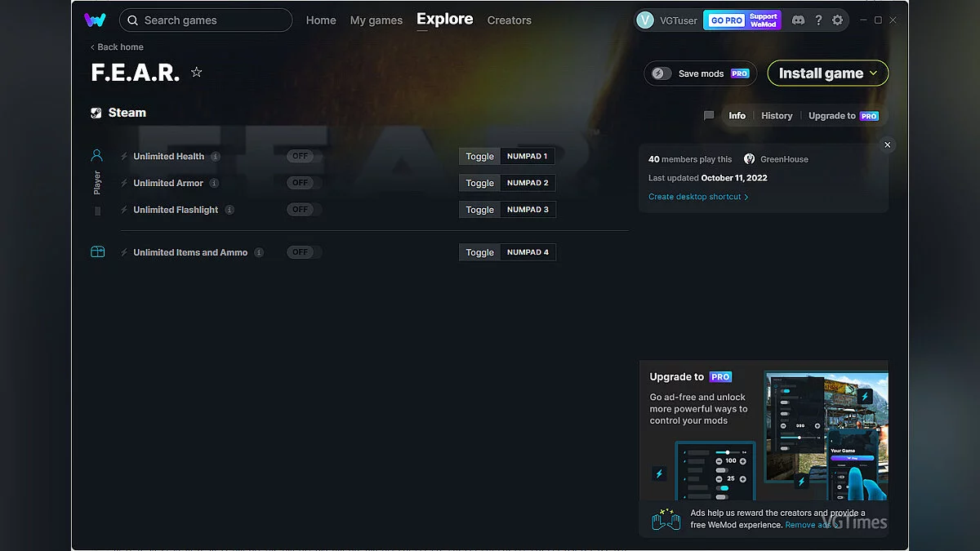Select the Explore tab

(x=445, y=19)
